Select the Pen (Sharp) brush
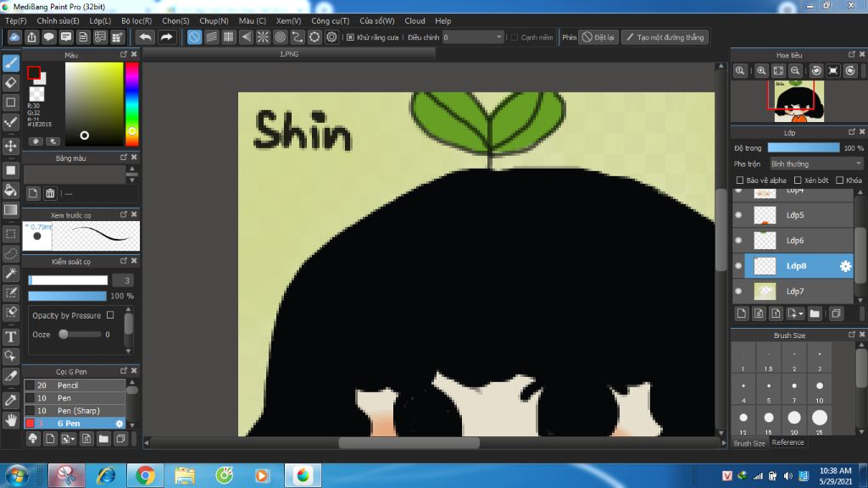Image resolution: width=868 pixels, height=488 pixels. [75, 411]
